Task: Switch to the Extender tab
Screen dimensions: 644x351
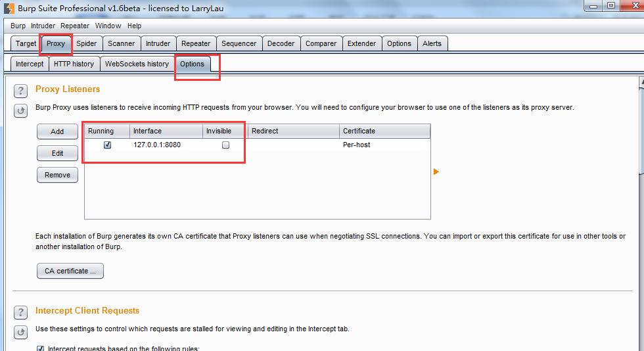Action: click(x=361, y=43)
